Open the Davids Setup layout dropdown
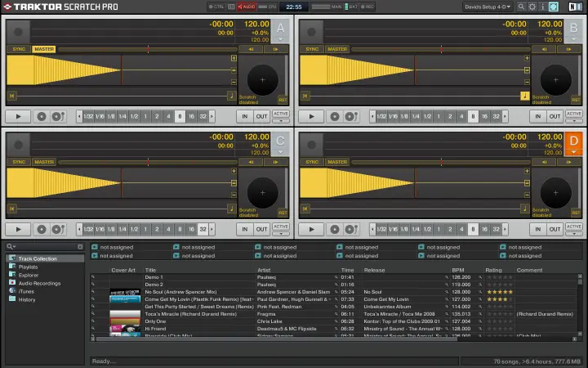The height and width of the screenshot is (368, 588). 488,7
